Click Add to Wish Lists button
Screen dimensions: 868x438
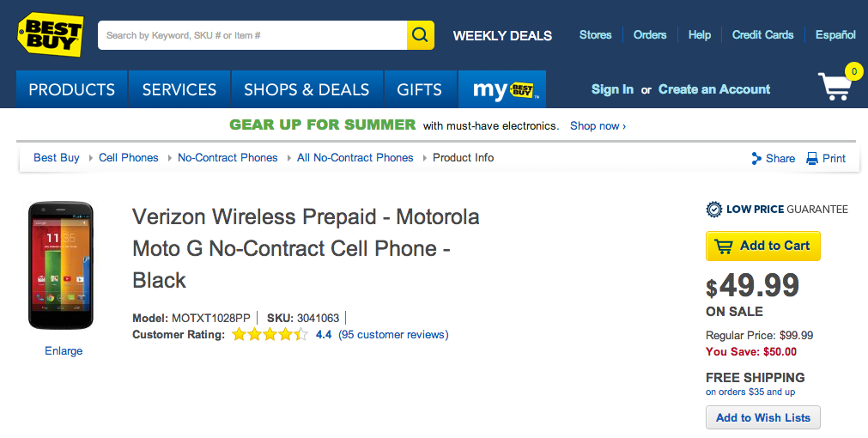tap(763, 417)
